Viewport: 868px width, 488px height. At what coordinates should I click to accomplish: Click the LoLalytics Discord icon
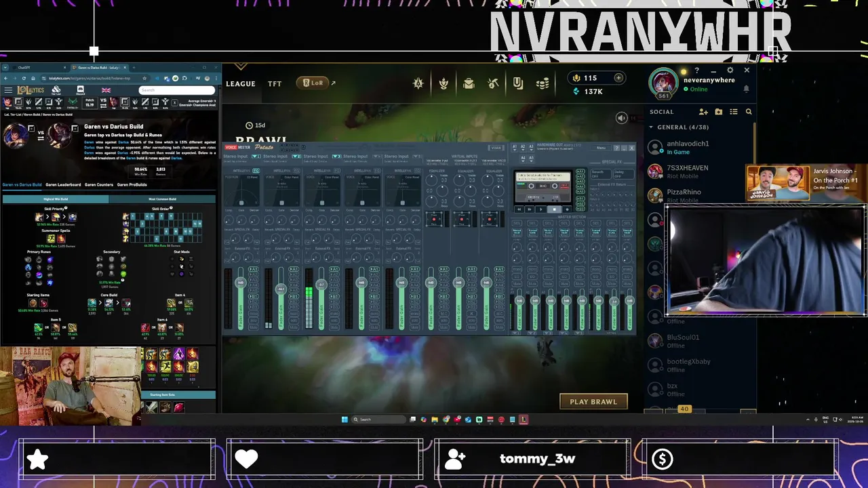[x=80, y=90]
